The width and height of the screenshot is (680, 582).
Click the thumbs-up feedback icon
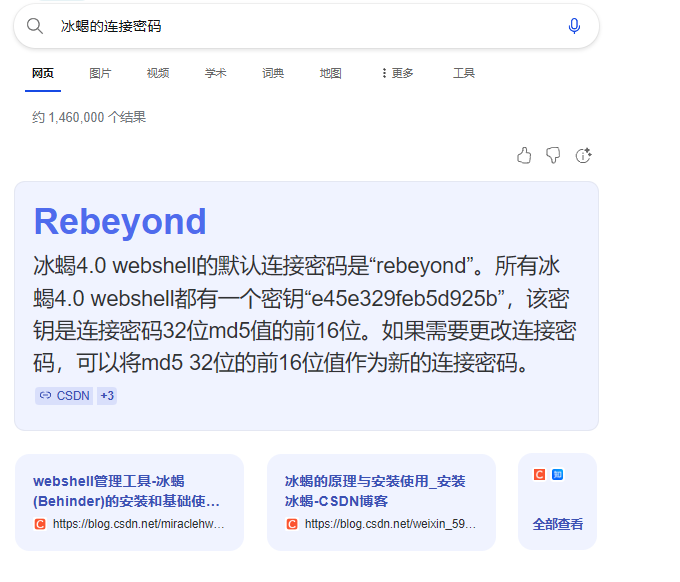click(x=524, y=155)
